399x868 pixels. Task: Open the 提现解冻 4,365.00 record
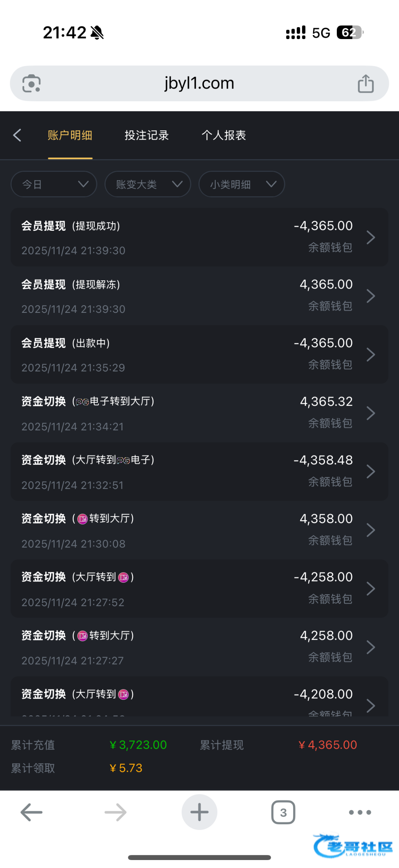[199, 296]
